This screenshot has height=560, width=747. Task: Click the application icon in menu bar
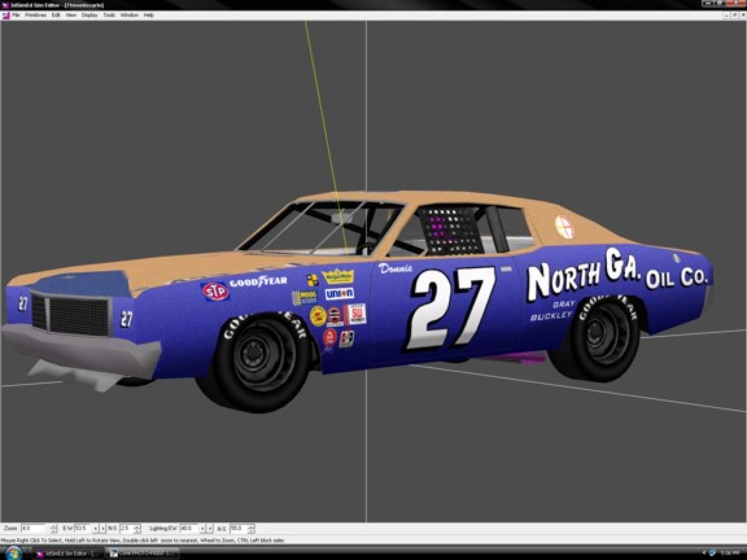(6, 15)
